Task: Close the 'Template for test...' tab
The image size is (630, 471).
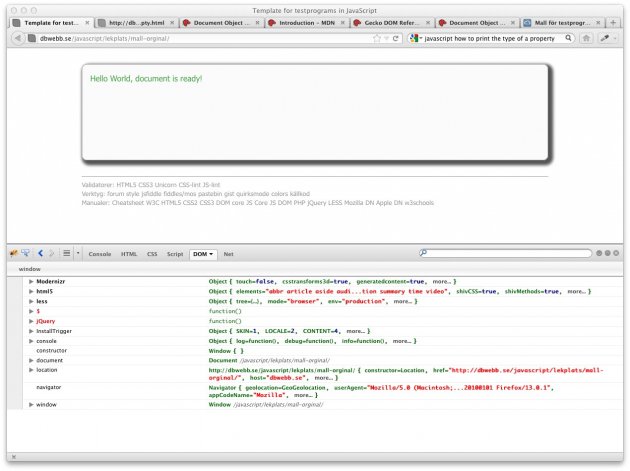Action: point(87,23)
